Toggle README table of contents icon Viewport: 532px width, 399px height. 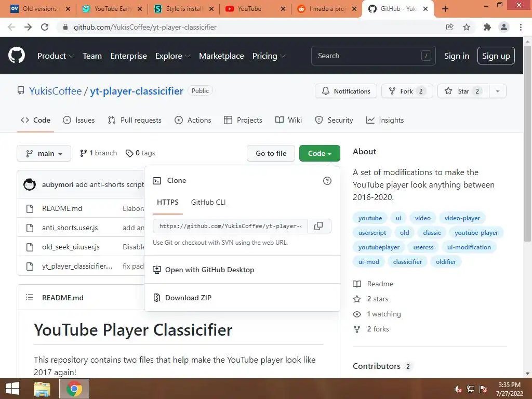pos(30,298)
